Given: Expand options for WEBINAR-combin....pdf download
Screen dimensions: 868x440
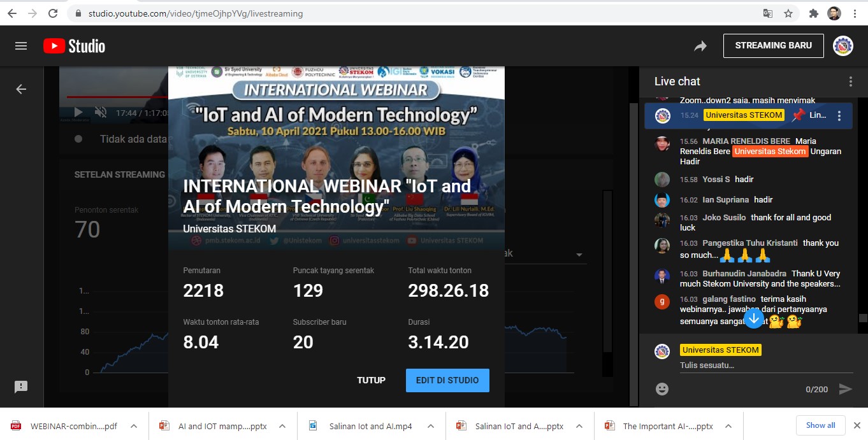Looking at the screenshot, I should [x=133, y=426].
